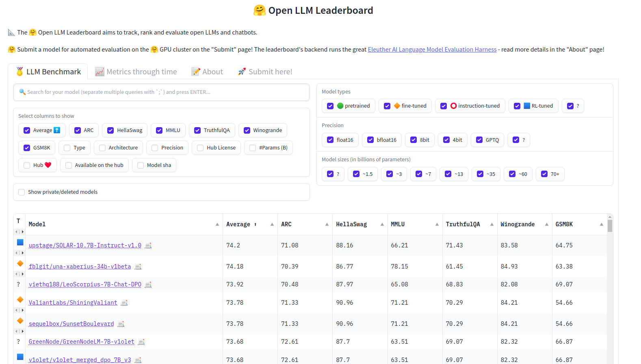Click the details icon after ValiantLabs/ShiningValiant

pyautogui.click(x=124, y=303)
